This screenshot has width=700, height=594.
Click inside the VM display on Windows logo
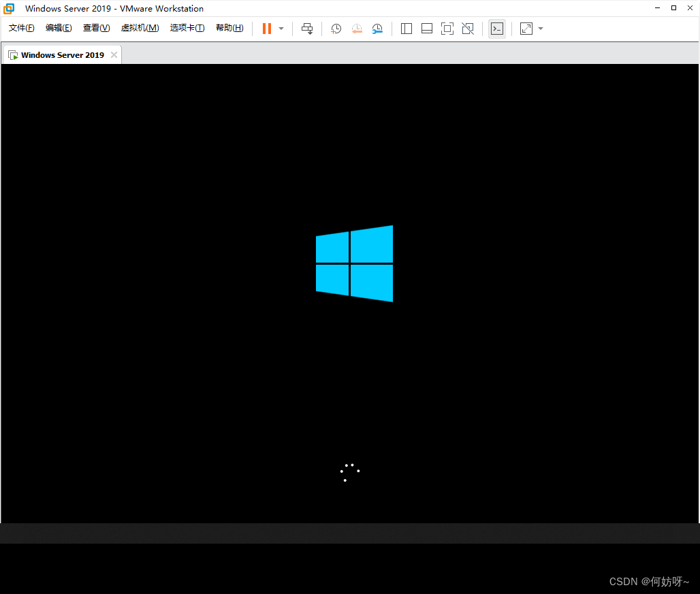(x=355, y=263)
